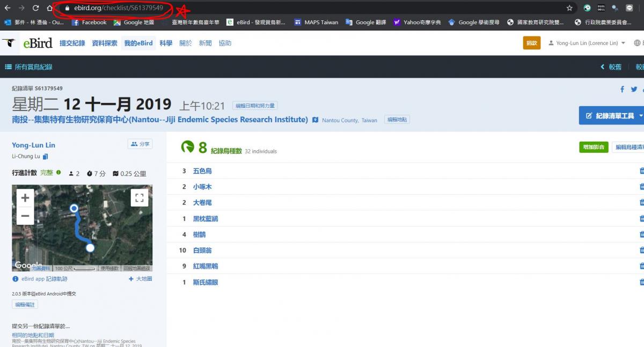Click the 編輯地點 button
The image size is (644, 347).
pos(398,120)
